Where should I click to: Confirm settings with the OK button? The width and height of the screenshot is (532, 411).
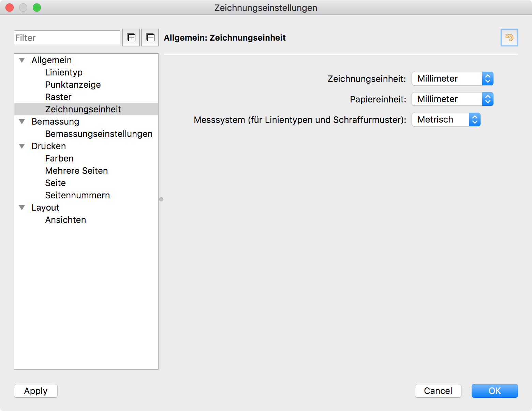click(x=494, y=391)
